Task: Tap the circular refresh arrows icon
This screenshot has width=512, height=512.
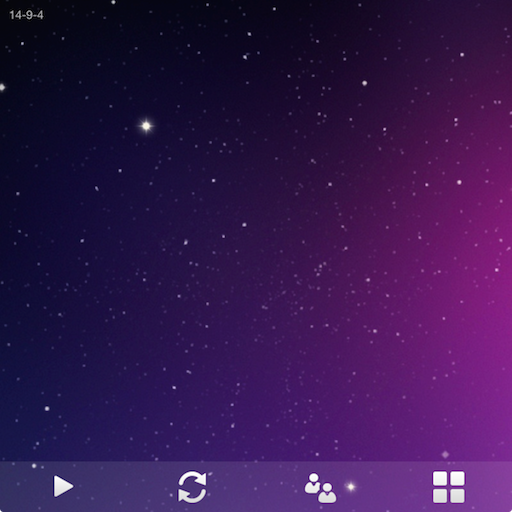Action: 192,487
